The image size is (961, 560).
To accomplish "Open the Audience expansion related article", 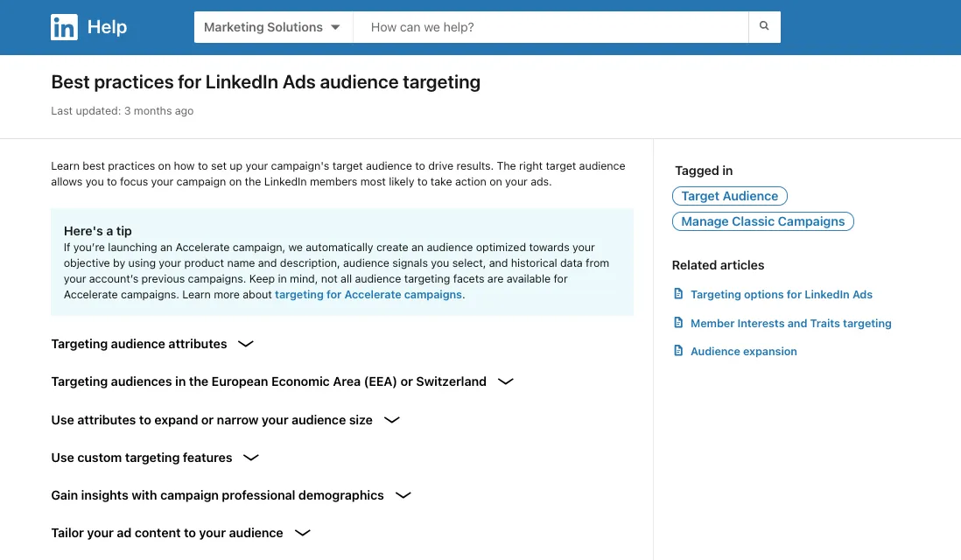I will point(743,351).
